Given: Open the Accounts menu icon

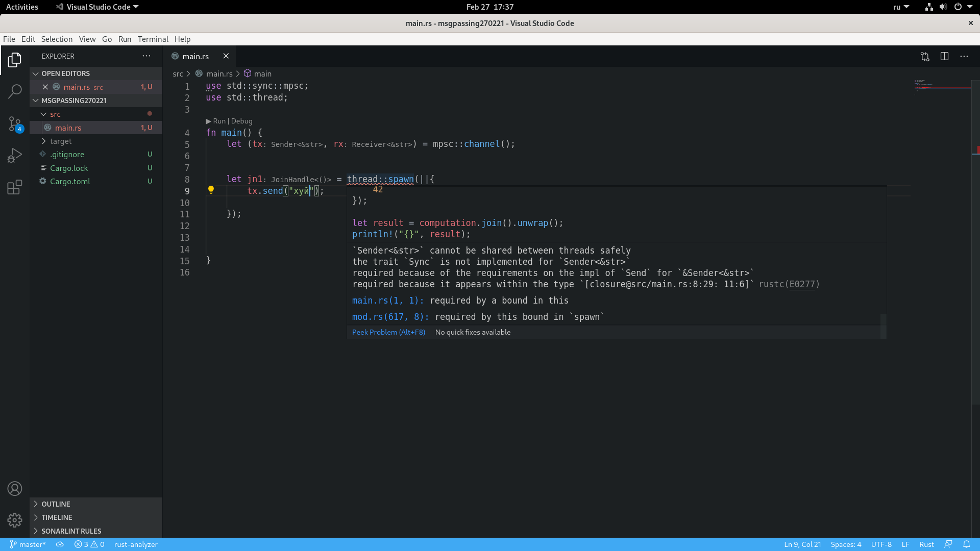Looking at the screenshot, I should [15, 489].
